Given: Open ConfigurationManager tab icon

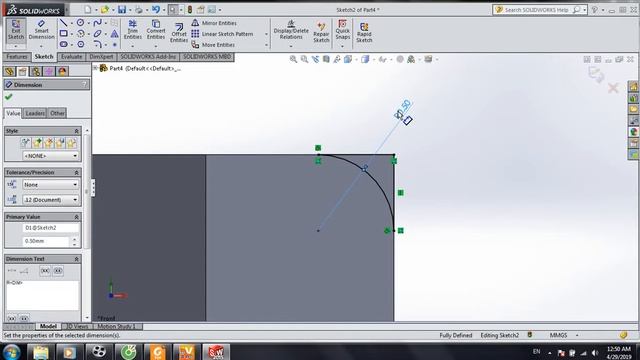Looking at the screenshot, I should click(36, 71).
